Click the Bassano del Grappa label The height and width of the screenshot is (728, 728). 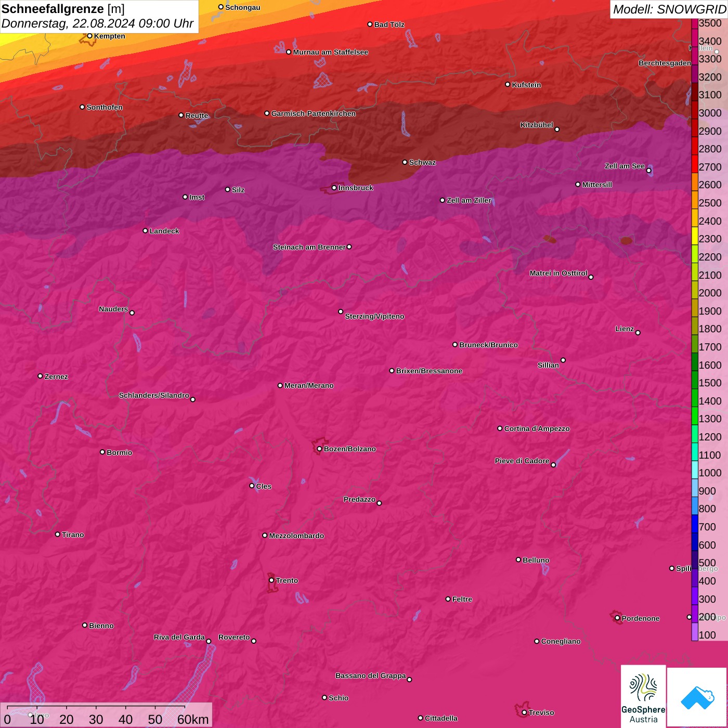(371, 675)
